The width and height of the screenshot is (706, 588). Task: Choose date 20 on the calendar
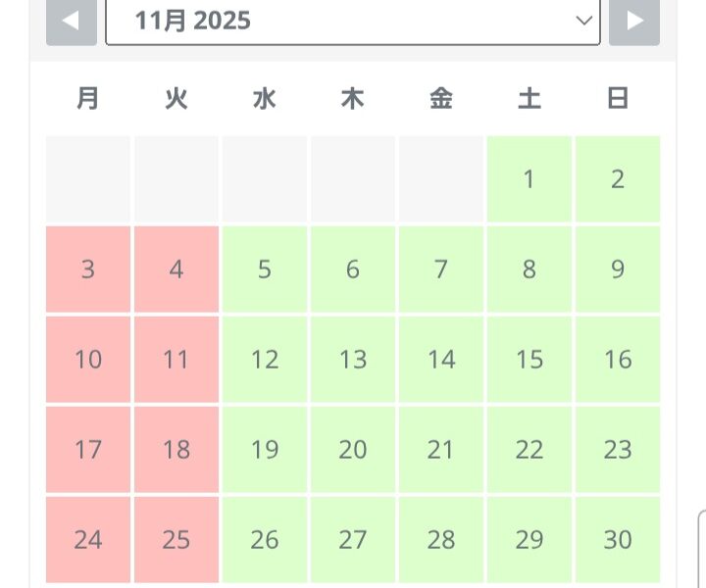353,450
